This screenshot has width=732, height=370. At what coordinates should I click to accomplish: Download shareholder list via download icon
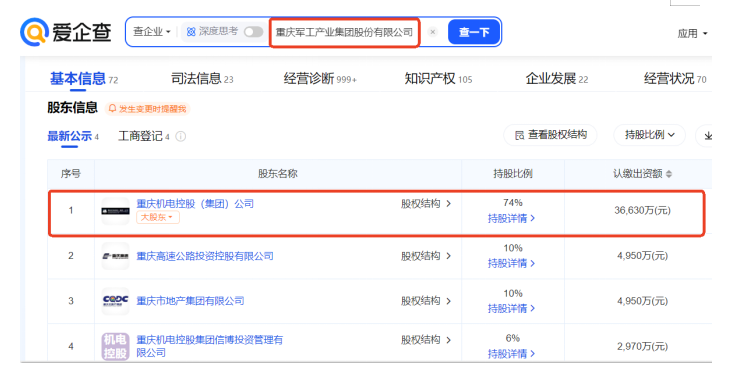click(708, 136)
